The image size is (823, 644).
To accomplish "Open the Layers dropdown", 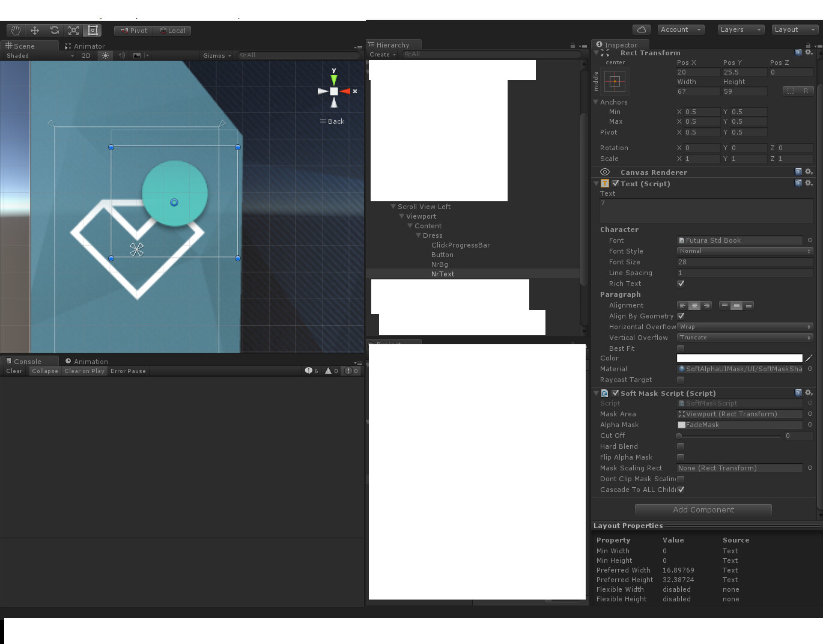I will [740, 29].
